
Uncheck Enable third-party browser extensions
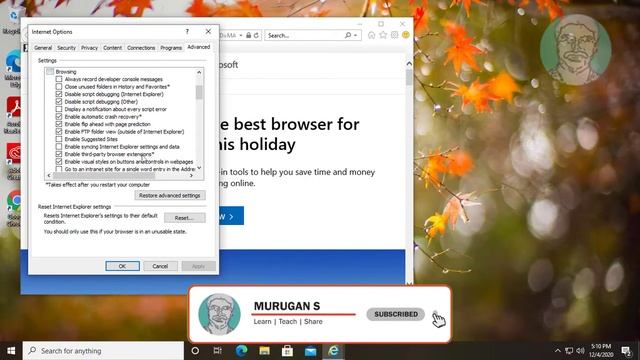coord(59,154)
